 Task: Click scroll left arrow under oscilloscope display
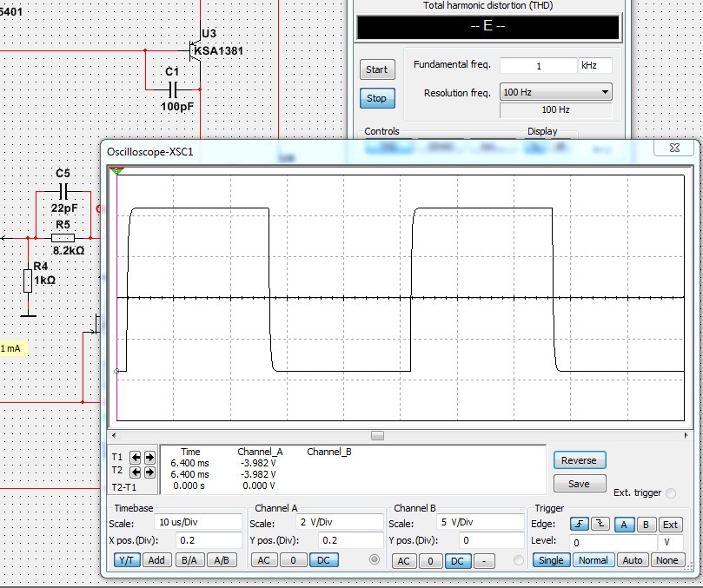coord(114,435)
